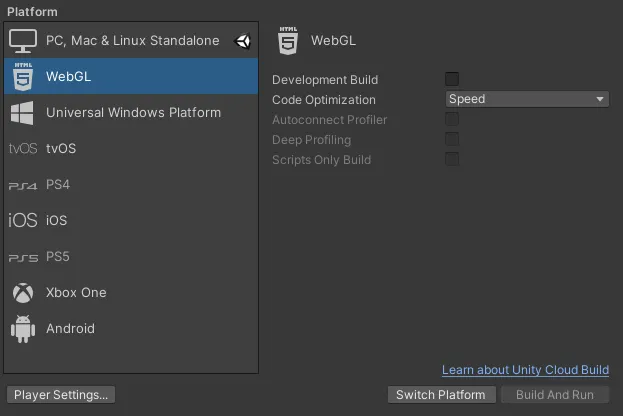Follow the Learn about Unity Cloud Build link
The image size is (623, 416).
[525, 371]
